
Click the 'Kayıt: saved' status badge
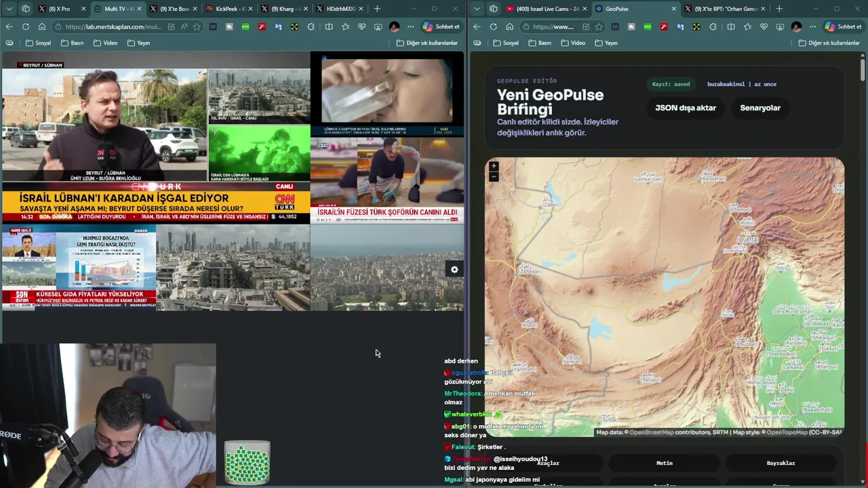tap(671, 84)
